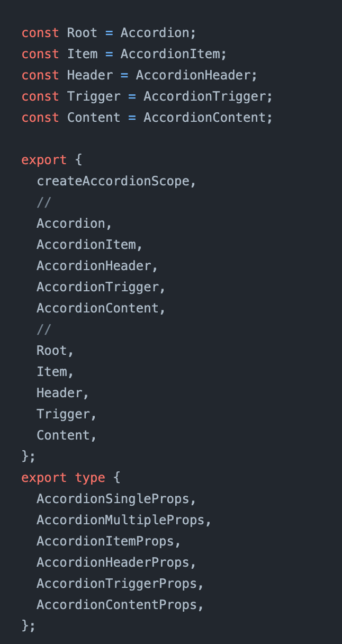Click the first export keyword
342x644 pixels.
(x=44, y=160)
